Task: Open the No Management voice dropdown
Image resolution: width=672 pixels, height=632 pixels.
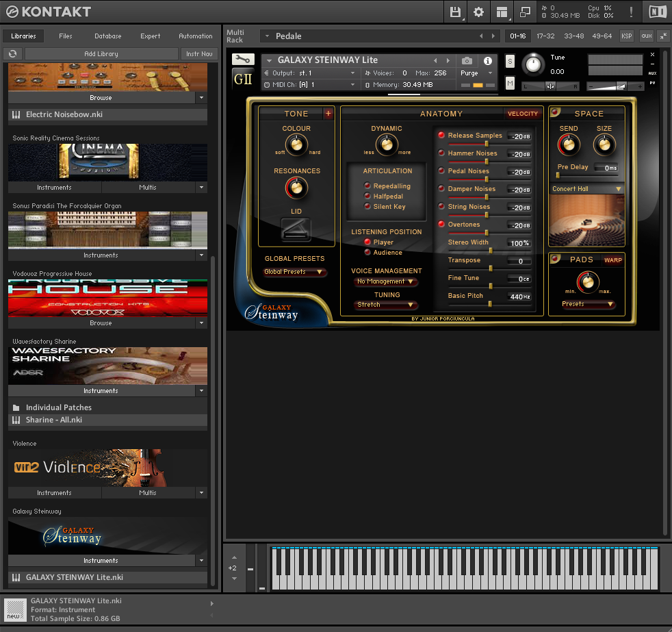Action: pos(386,281)
